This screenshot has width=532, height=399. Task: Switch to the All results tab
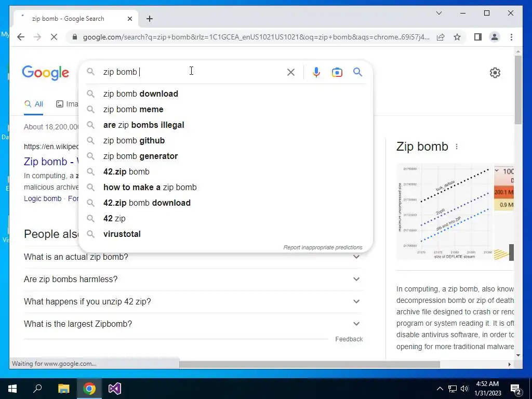34,104
